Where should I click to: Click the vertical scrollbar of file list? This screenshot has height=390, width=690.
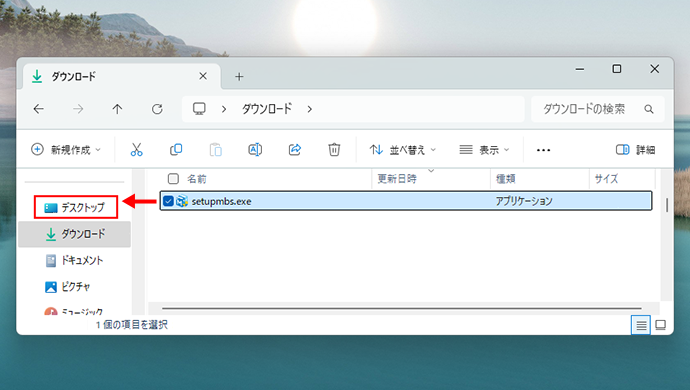tap(667, 205)
